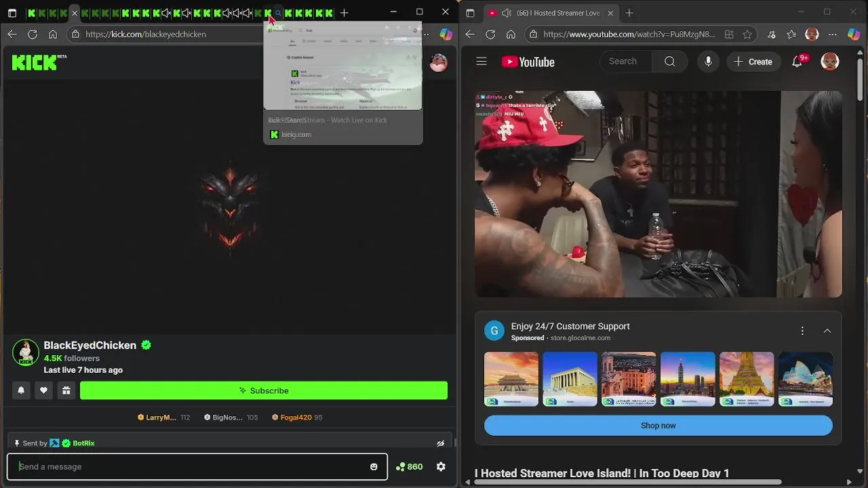868x488 pixels.
Task: Click the YouTube search magnifier button
Action: 670,62
